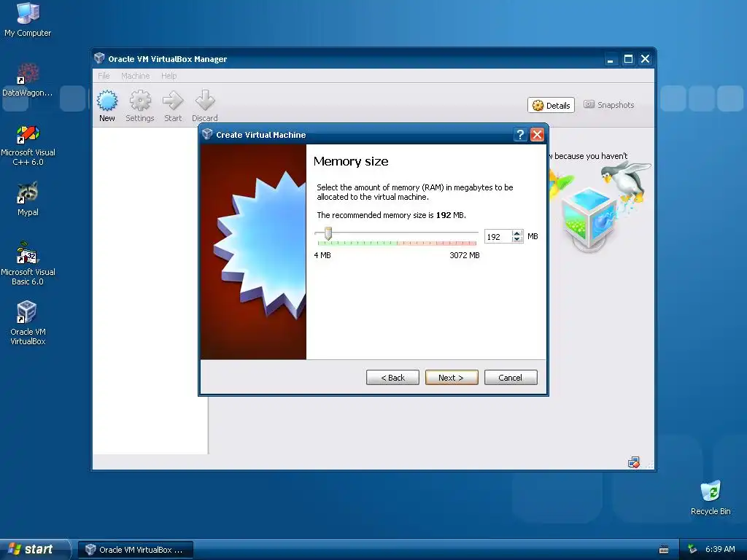Image resolution: width=747 pixels, height=560 pixels.
Task: Click the Memory size heading
Action: pos(351,161)
